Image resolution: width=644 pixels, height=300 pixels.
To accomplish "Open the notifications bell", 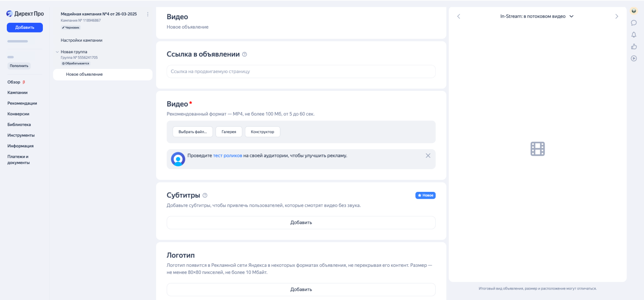I will pyautogui.click(x=634, y=35).
